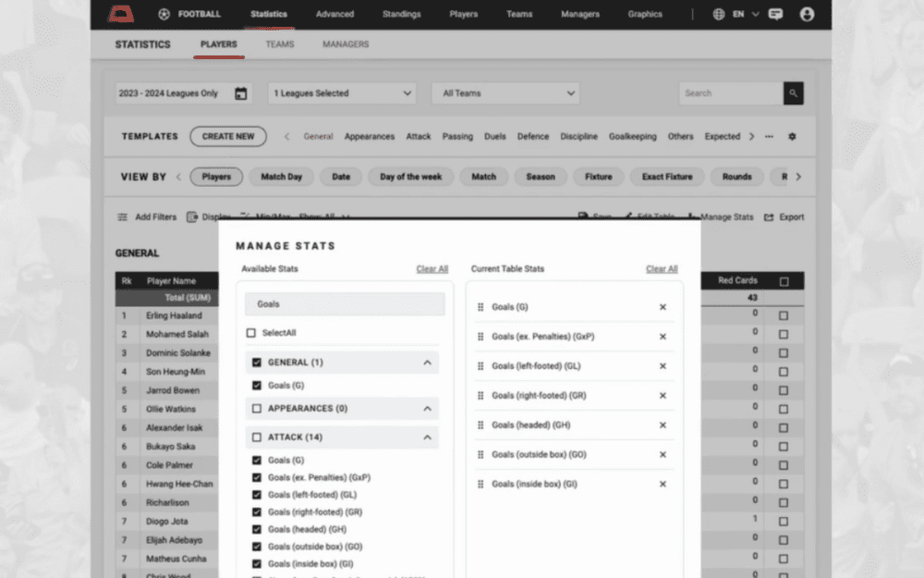Uncheck Goals (ex. Penalties) (GxP) checkbox
Image resolution: width=924 pixels, height=578 pixels.
pos(257,477)
